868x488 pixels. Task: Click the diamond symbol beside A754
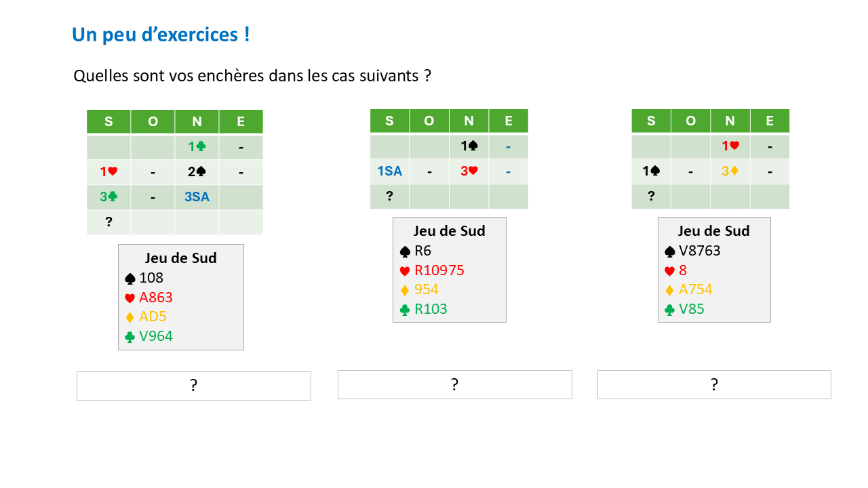click(670, 290)
